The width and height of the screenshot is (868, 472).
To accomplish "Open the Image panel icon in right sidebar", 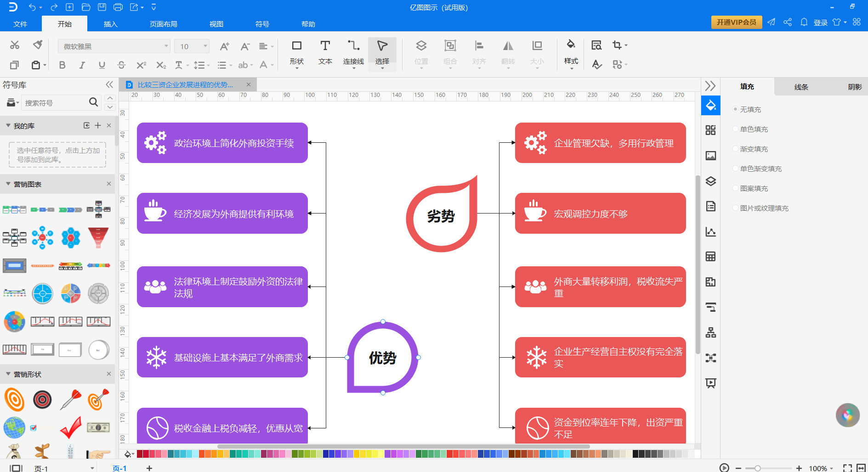I will (711, 156).
